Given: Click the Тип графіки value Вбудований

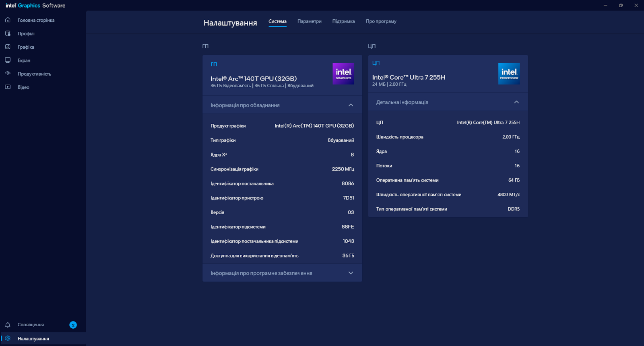Looking at the screenshot, I should 341,140.
